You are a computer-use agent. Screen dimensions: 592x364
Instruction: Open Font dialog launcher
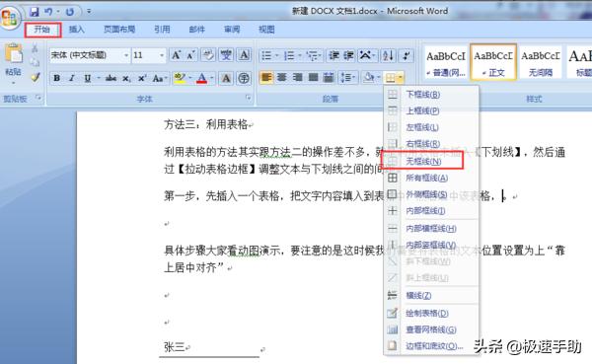(x=248, y=98)
